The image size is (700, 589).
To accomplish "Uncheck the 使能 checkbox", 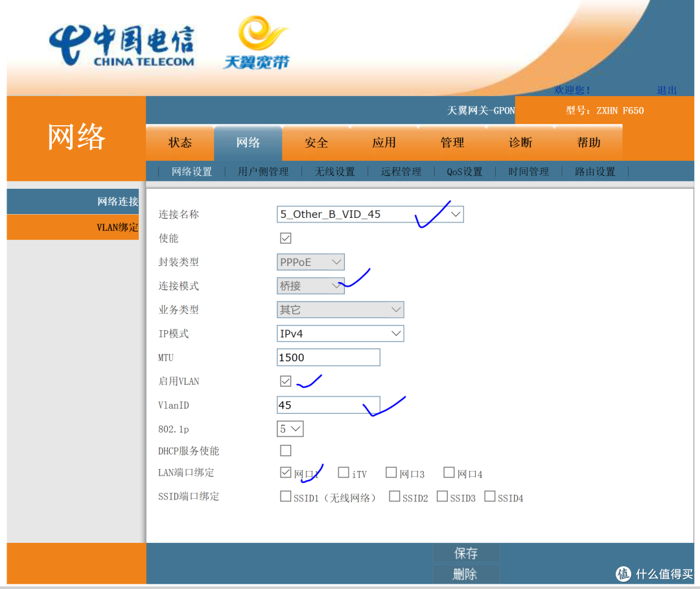I will tap(285, 238).
